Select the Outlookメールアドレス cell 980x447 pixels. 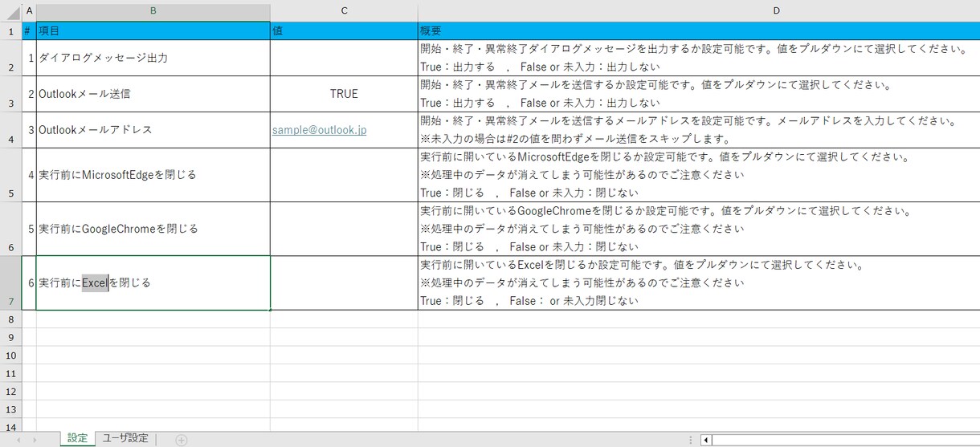point(153,130)
